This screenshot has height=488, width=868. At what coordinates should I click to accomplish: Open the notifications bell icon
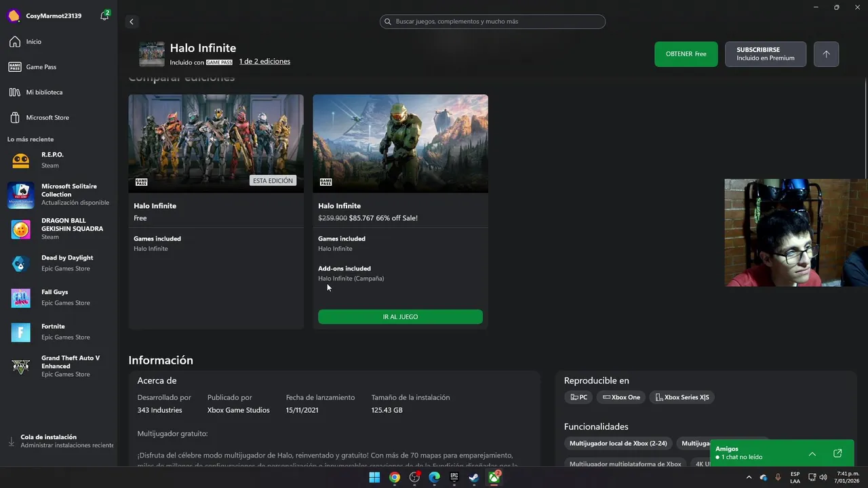click(104, 16)
